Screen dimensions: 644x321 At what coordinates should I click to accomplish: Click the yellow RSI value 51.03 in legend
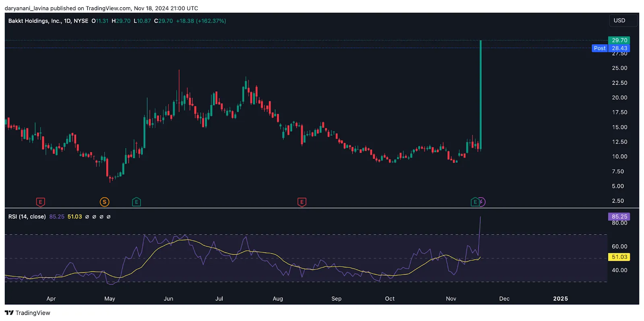[x=74, y=217]
